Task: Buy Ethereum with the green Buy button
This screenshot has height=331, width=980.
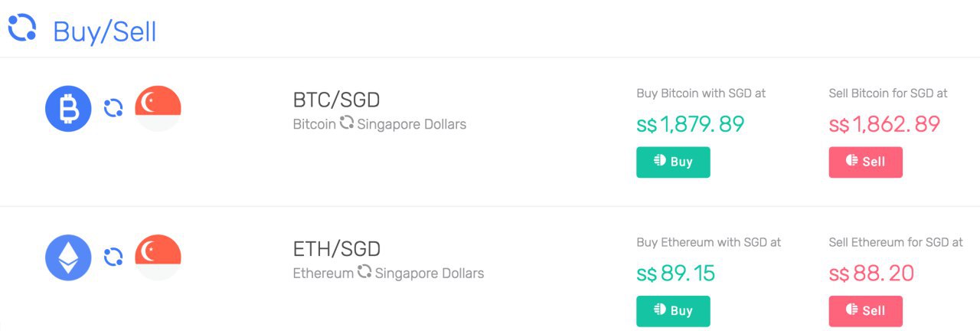Action: click(x=673, y=310)
